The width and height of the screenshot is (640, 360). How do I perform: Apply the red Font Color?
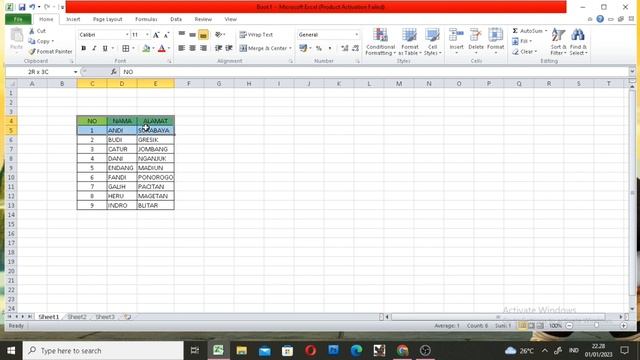tap(162, 48)
